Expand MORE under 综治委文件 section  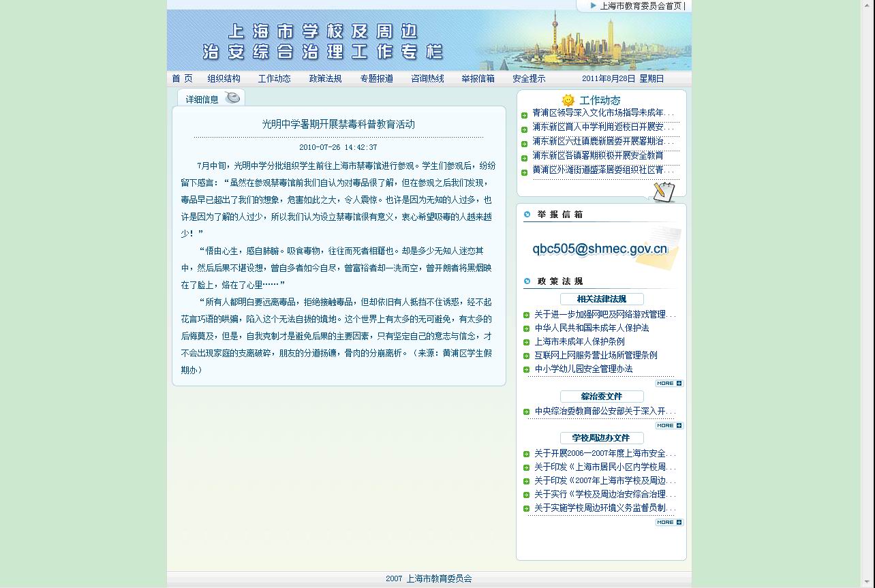[x=669, y=426]
